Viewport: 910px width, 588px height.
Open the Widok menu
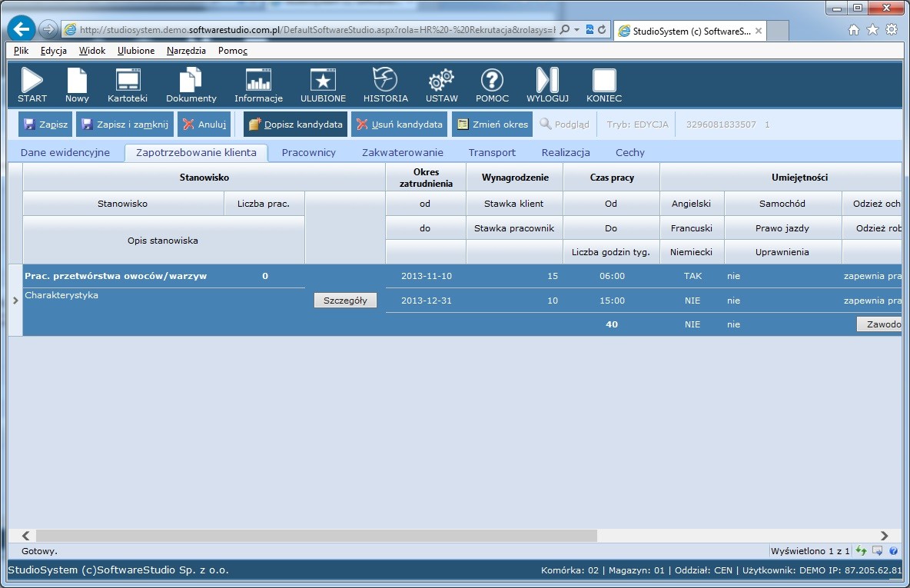point(92,51)
